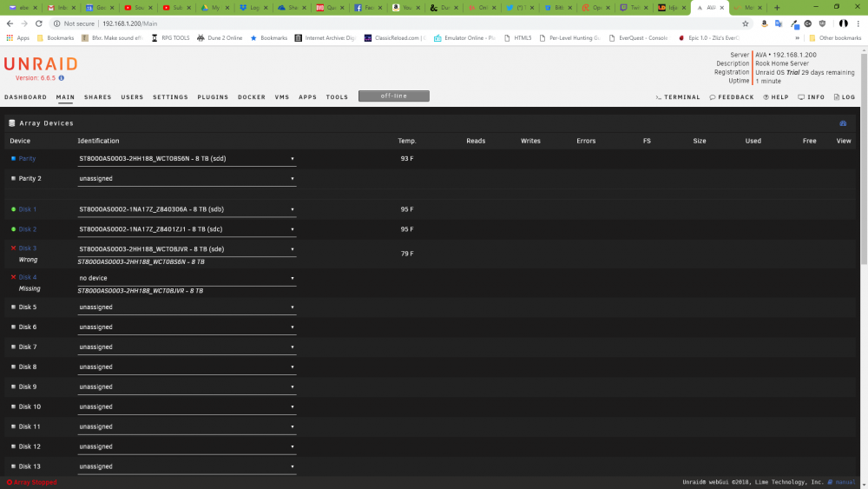This screenshot has width=868, height=489.
Task: Click the Disk 1 green status icon
Action: pyautogui.click(x=13, y=209)
